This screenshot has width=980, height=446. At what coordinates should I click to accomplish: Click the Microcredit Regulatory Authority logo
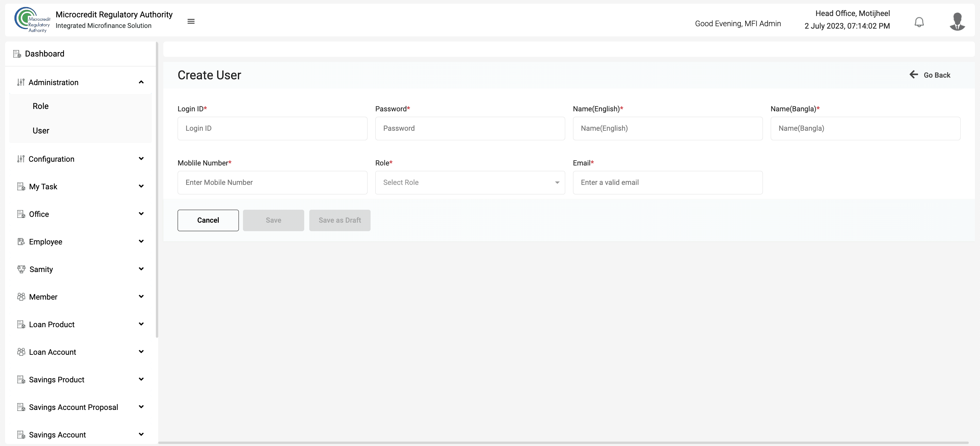(32, 20)
